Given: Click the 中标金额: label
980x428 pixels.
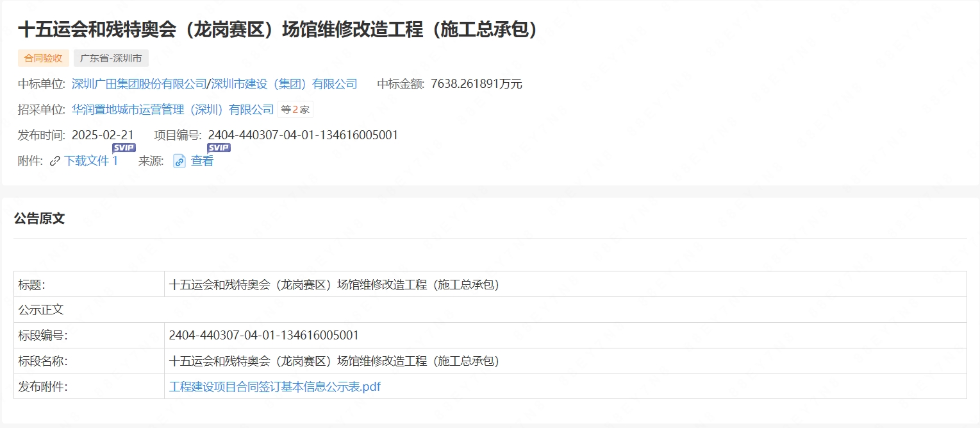Looking at the screenshot, I should [x=401, y=84].
